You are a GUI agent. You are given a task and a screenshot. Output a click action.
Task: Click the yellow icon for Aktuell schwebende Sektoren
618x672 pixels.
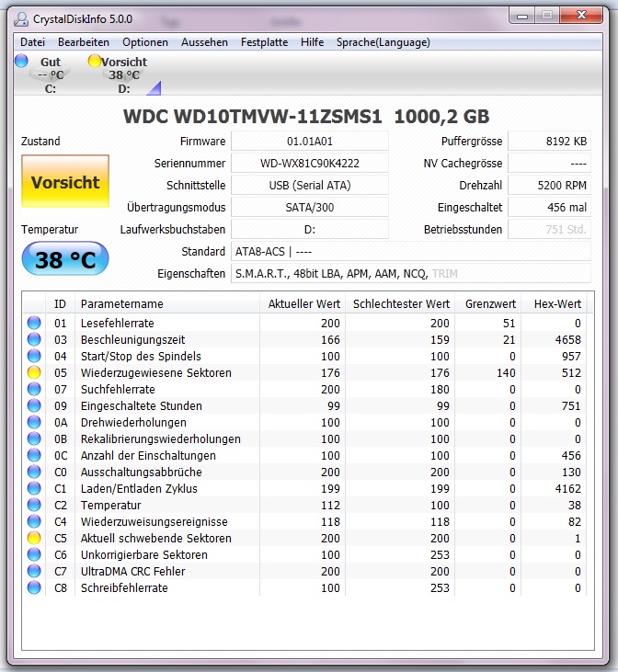[x=34, y=538]
